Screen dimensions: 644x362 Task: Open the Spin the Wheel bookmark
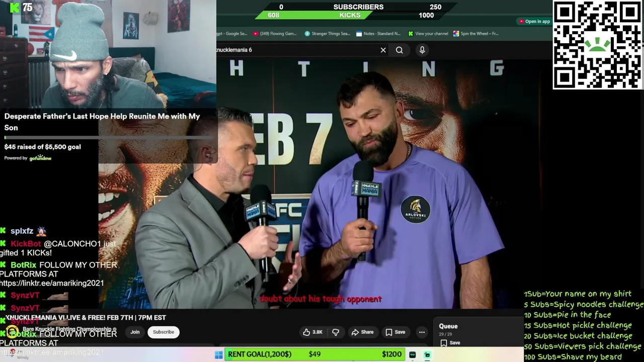pos(476,34)
